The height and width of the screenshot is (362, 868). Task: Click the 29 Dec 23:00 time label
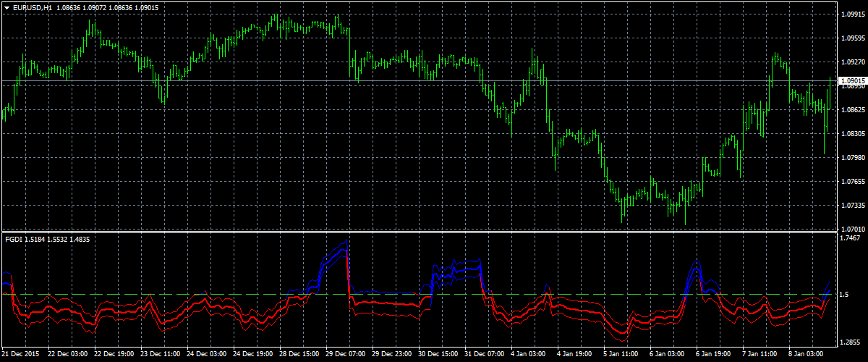click(392, 355)
